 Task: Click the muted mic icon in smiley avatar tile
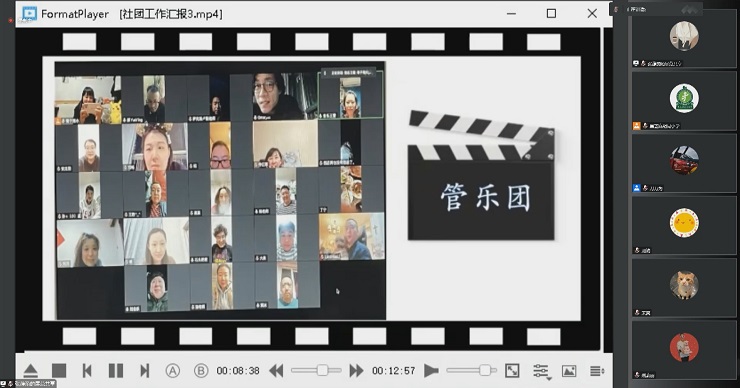637,250
